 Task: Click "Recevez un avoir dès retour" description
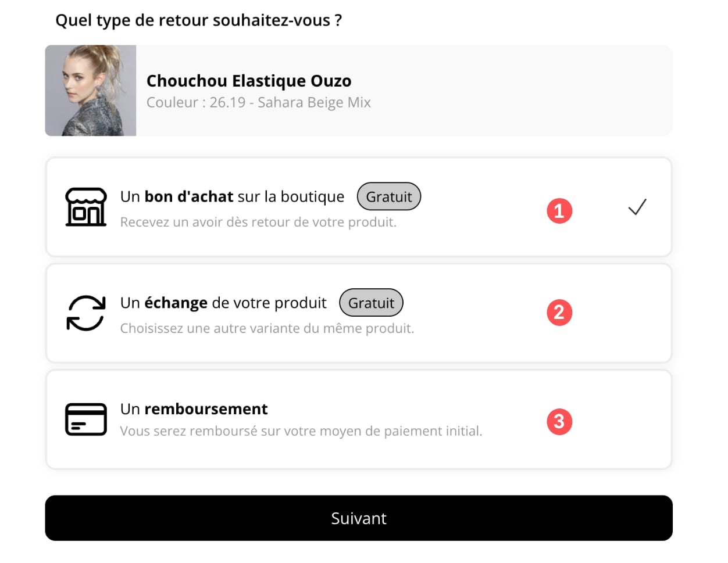258,223
